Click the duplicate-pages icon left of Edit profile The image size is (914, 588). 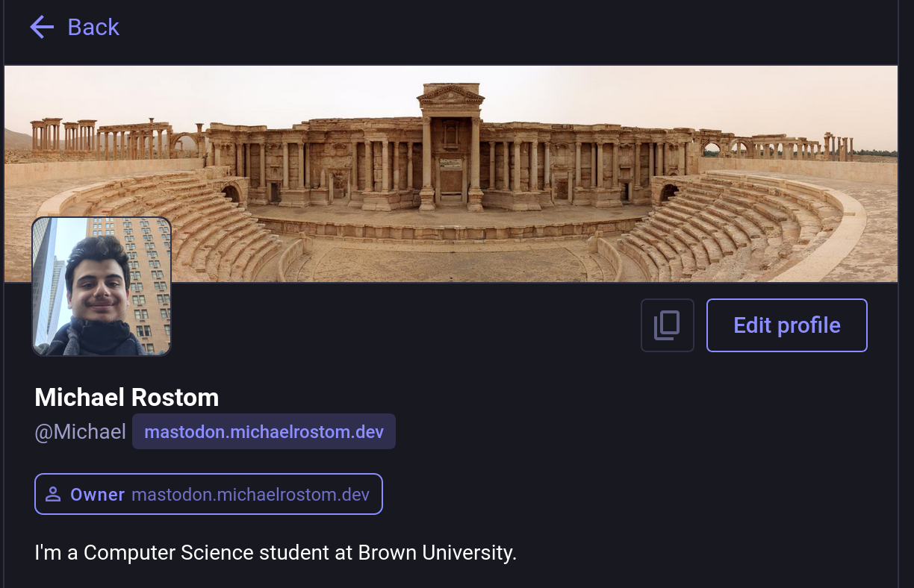(x=667, y=325)
